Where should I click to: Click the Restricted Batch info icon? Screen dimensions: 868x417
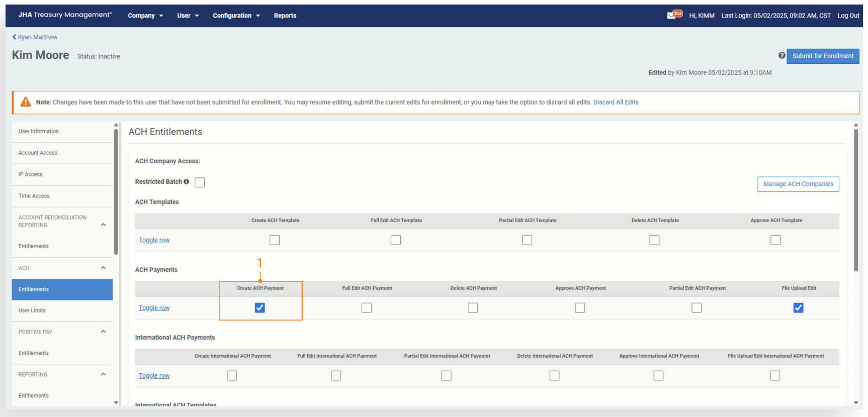pos(187,182)
